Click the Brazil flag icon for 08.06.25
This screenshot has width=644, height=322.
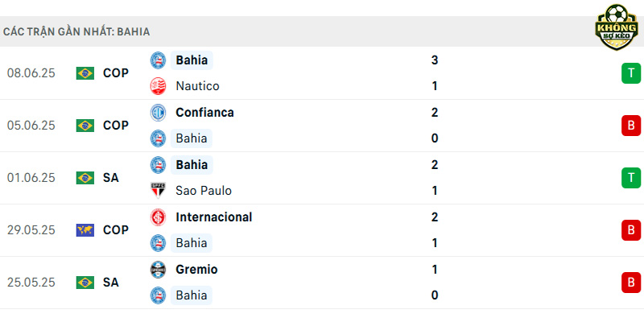tap(85, 73)
